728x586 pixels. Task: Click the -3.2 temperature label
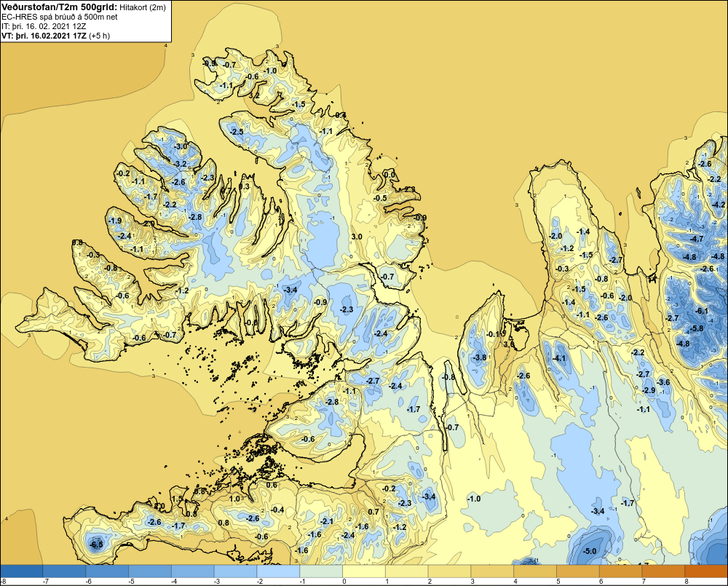click(180, 164)
